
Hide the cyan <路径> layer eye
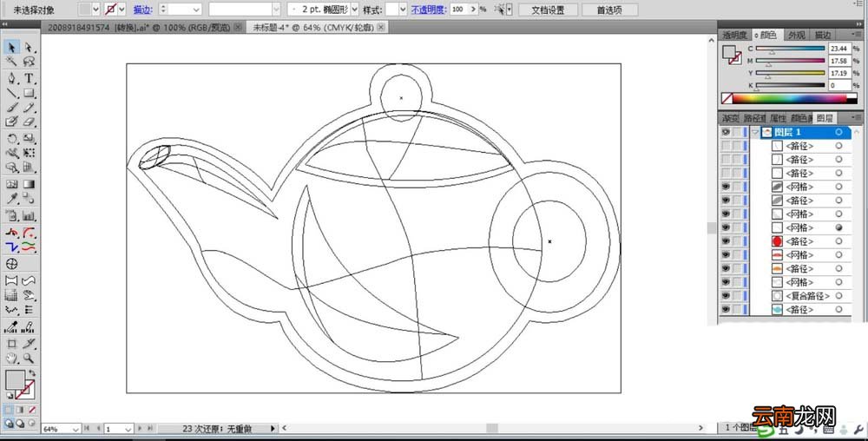click(726, 309)
